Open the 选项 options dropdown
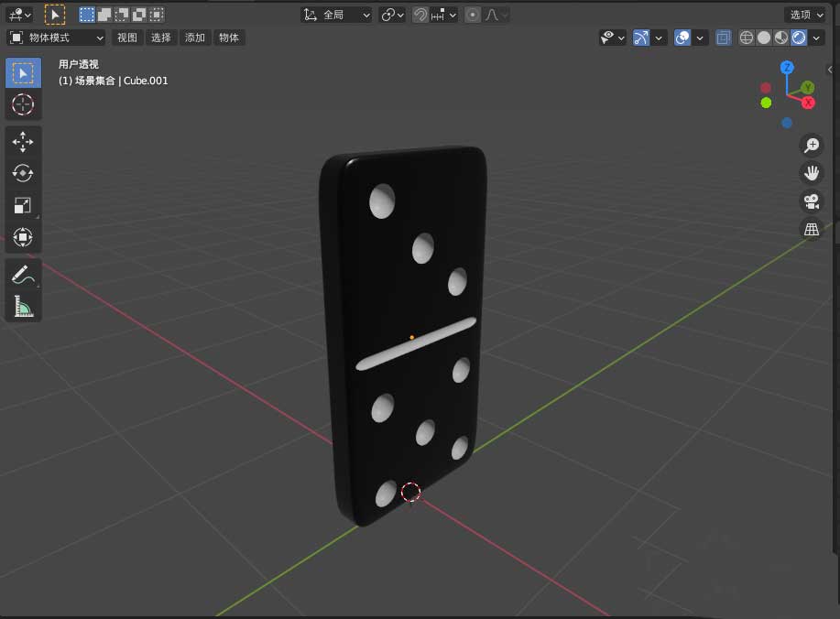Viewport: 840px width, 619px height. coord(804,15)
